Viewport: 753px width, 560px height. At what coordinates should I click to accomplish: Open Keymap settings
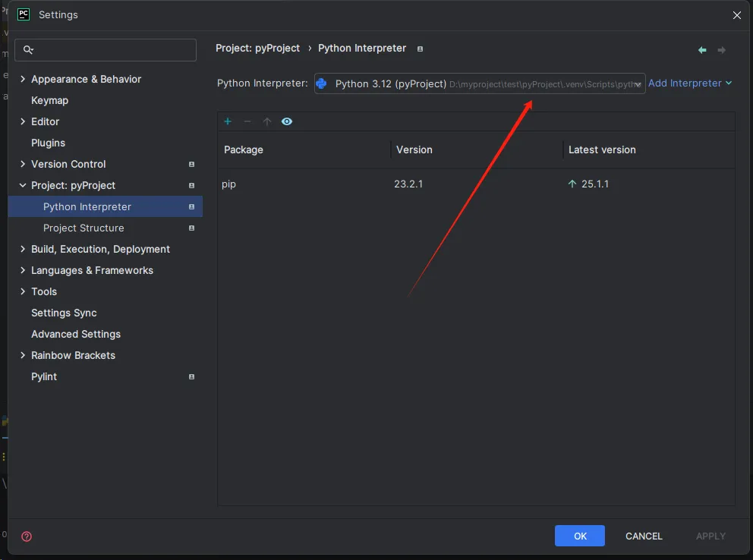[49, 100]
